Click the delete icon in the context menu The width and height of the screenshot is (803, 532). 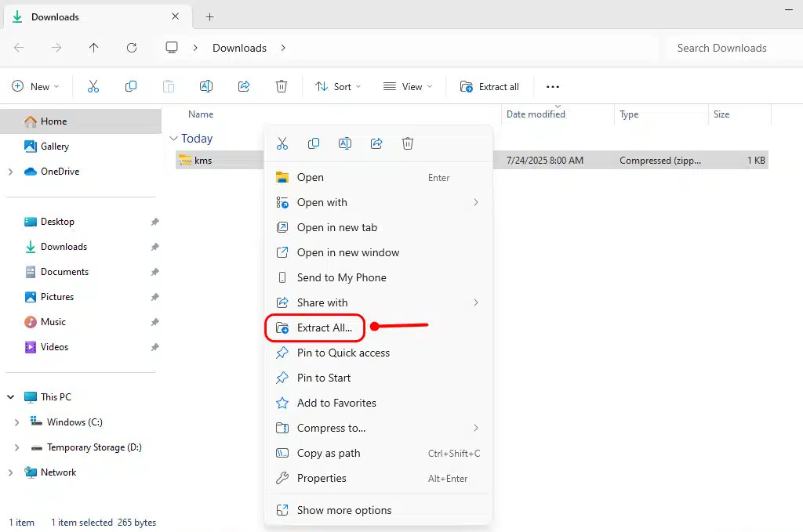coord(408,143)
